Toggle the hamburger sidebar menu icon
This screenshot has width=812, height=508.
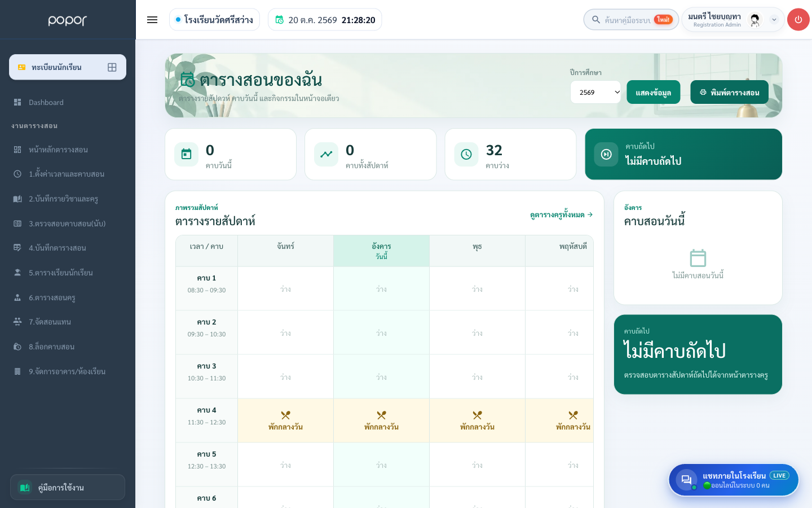[152, 20]
